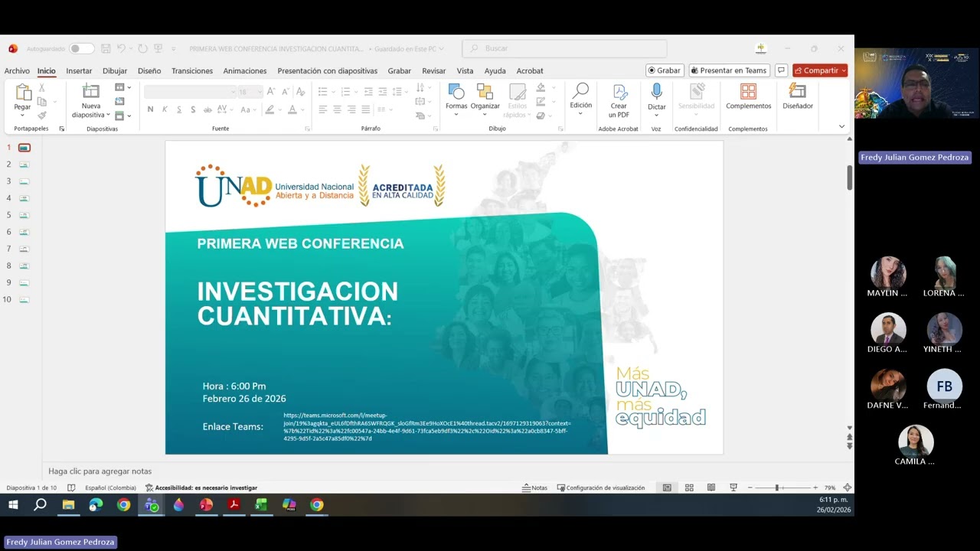Open Presentación con diapositivas tab

[327, 70]
